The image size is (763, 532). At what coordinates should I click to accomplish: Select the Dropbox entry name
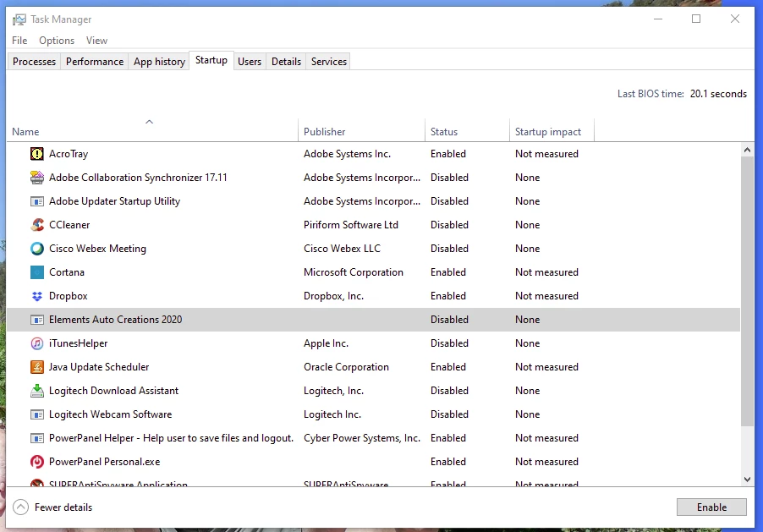point(69,296)
